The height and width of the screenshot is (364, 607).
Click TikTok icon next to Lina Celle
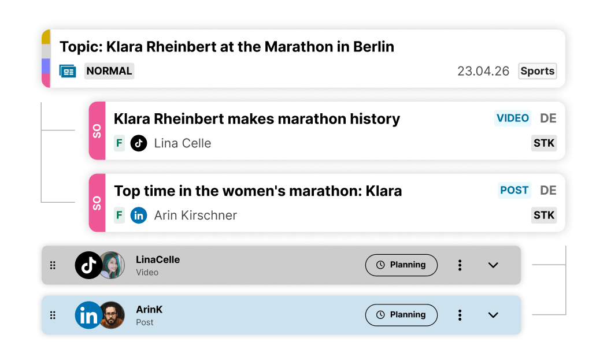coord(139,143)
